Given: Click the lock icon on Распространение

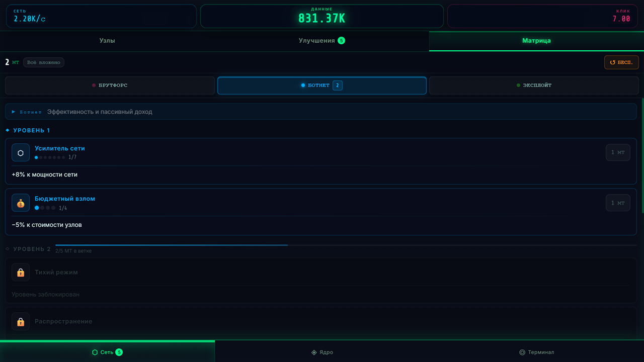Looking at the screenshot, I should click(x=21, y=321).
